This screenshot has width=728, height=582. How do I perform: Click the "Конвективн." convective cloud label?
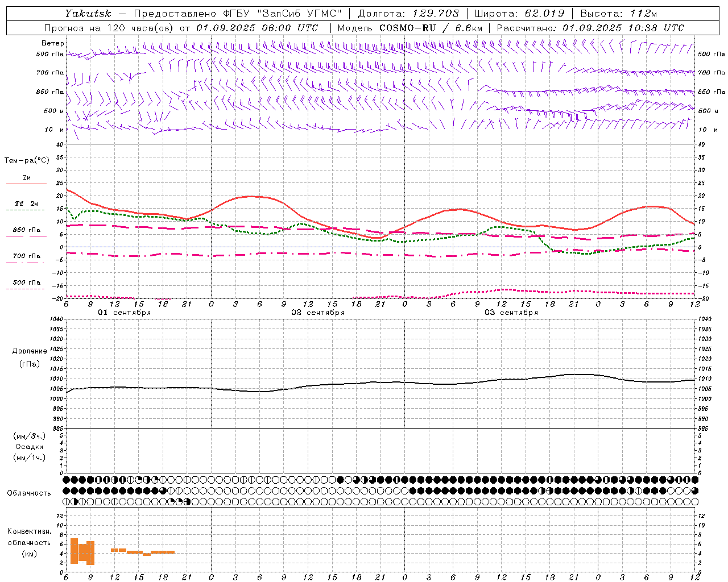[30, 531]
